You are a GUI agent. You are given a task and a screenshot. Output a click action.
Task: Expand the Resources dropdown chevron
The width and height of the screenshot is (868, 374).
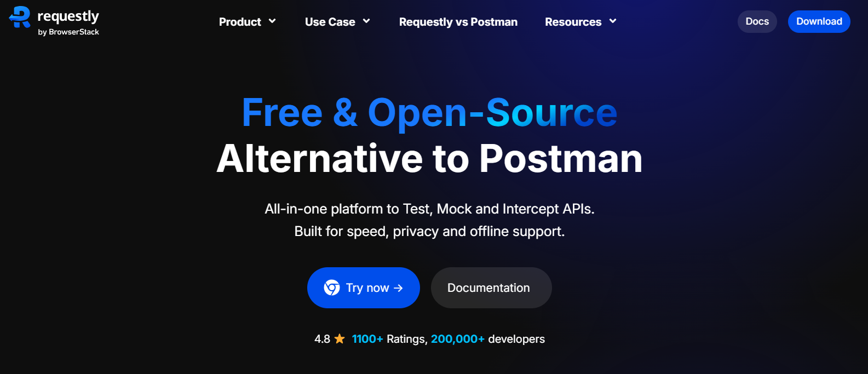pyautogui.click(x=613, y=21)
